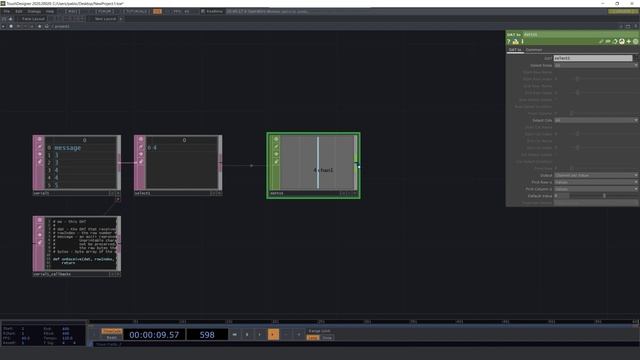Open the Wiki link in top bar

point(72,11)
